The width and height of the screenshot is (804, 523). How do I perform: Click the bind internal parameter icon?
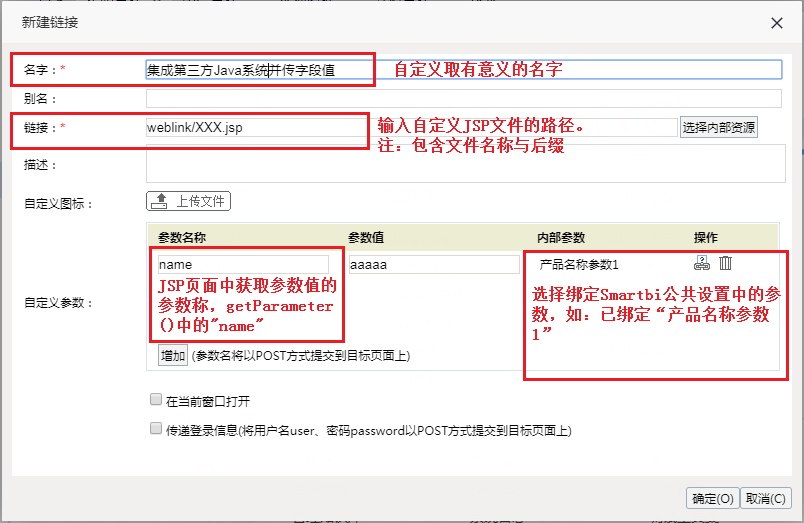(701, 263)
